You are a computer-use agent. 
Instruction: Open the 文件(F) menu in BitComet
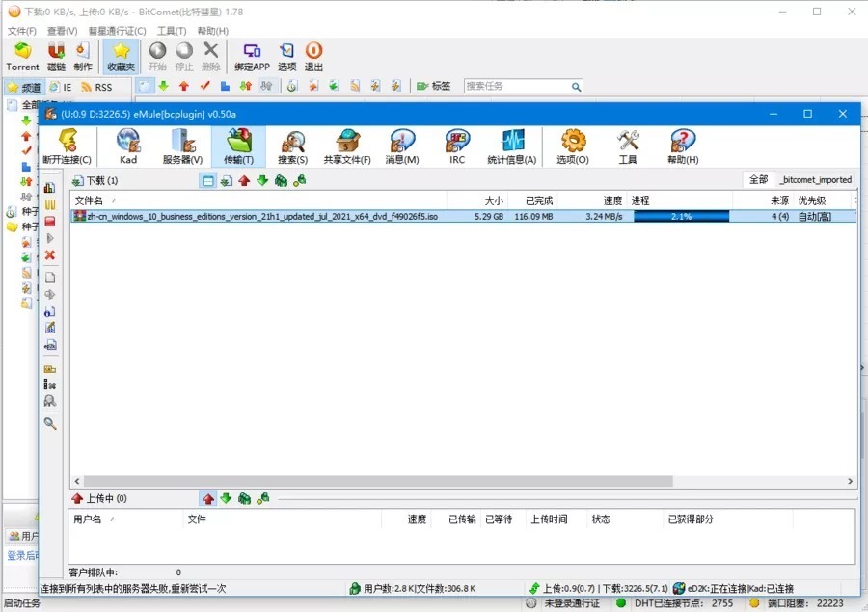pos(22,31)
